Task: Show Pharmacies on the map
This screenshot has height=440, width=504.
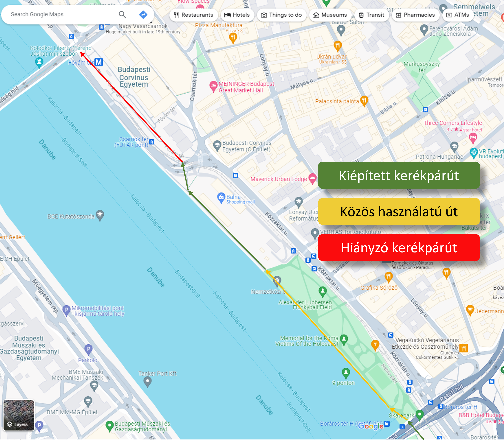Action: [415, 15]
